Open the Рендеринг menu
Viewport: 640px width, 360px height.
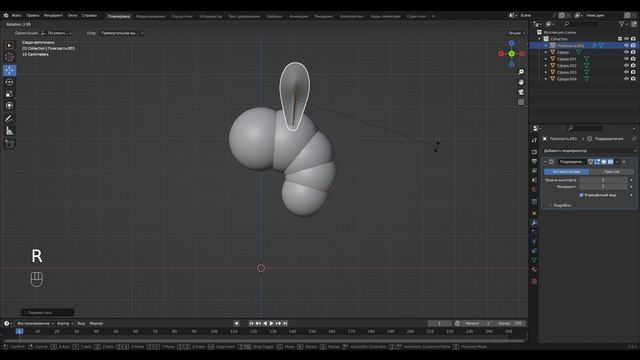[53, 16]
